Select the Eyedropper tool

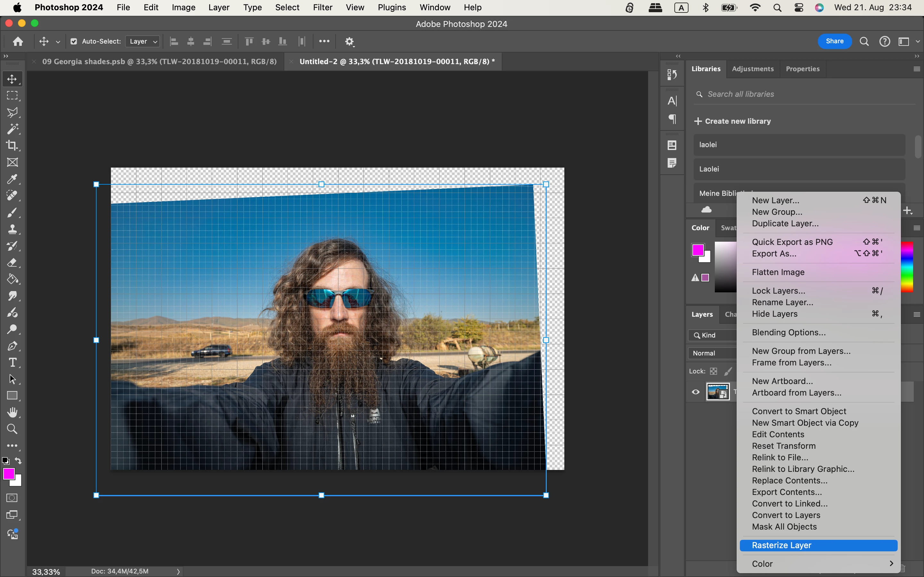(12, 179)
